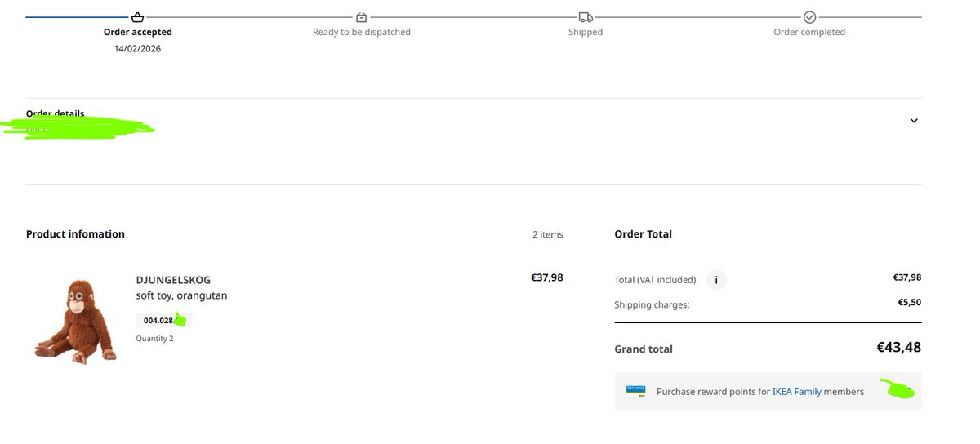The width and height of the screenshot is (980, 444).
Task: Select the article number 004.028 badge
Action: (x=163, y=321)
